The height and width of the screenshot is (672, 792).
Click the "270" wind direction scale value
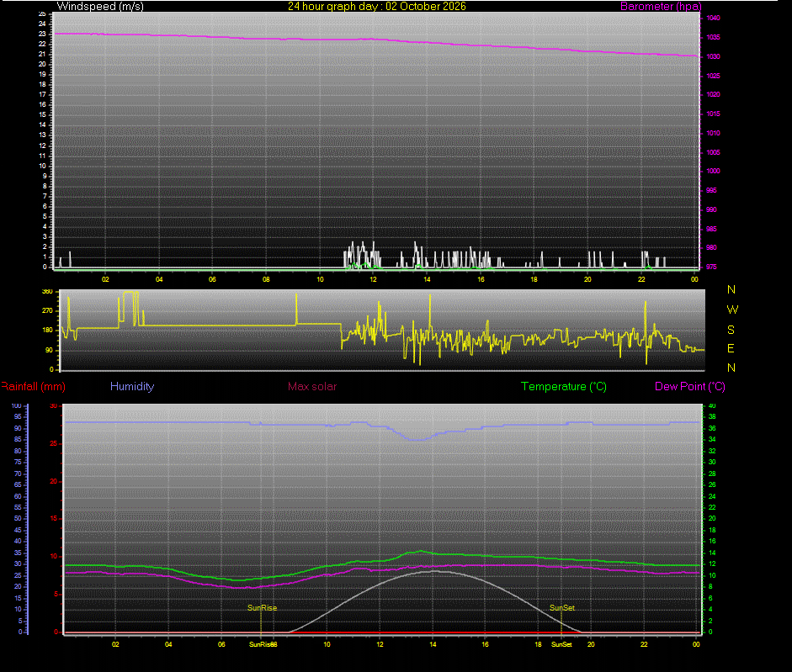[47, 311]
